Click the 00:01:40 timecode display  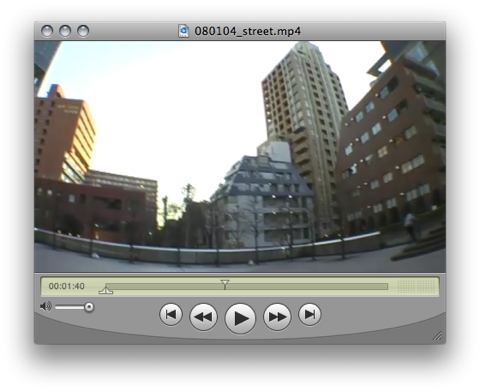click(67, 286)
